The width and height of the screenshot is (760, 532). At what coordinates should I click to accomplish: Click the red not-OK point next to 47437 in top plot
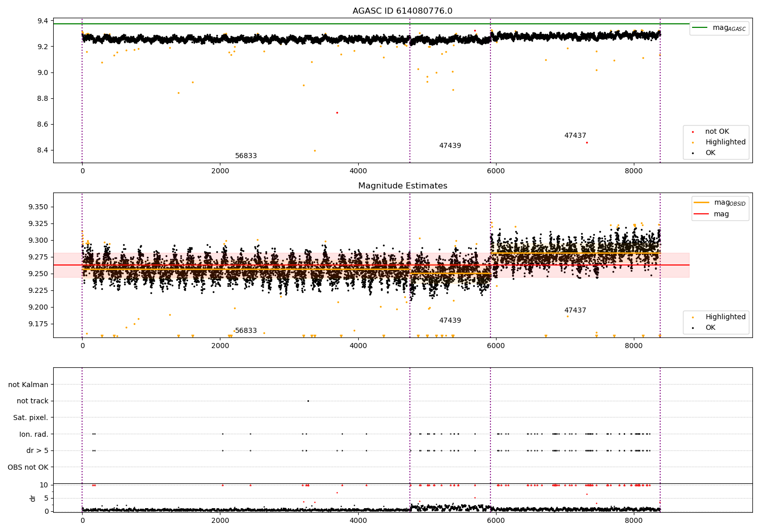coord(587,142)
